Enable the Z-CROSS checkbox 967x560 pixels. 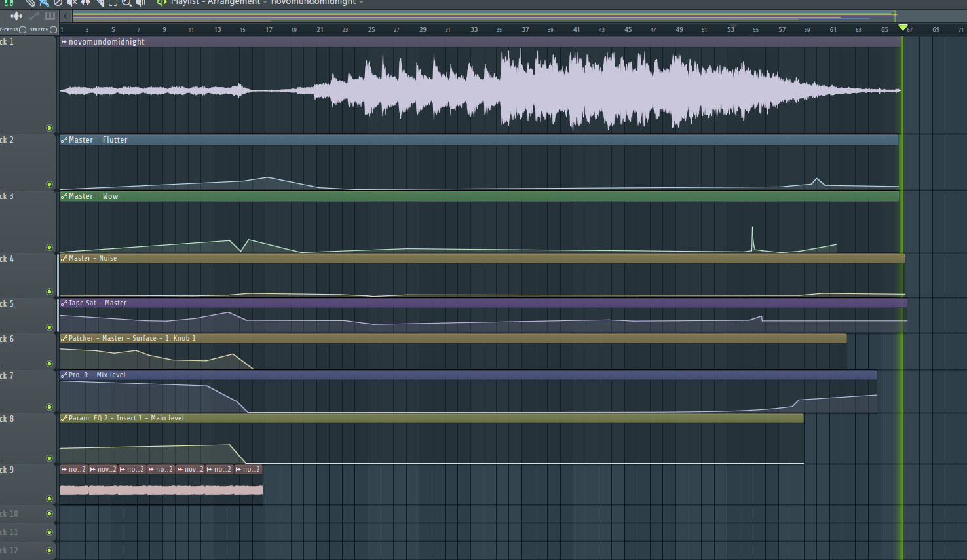[22, 29]
